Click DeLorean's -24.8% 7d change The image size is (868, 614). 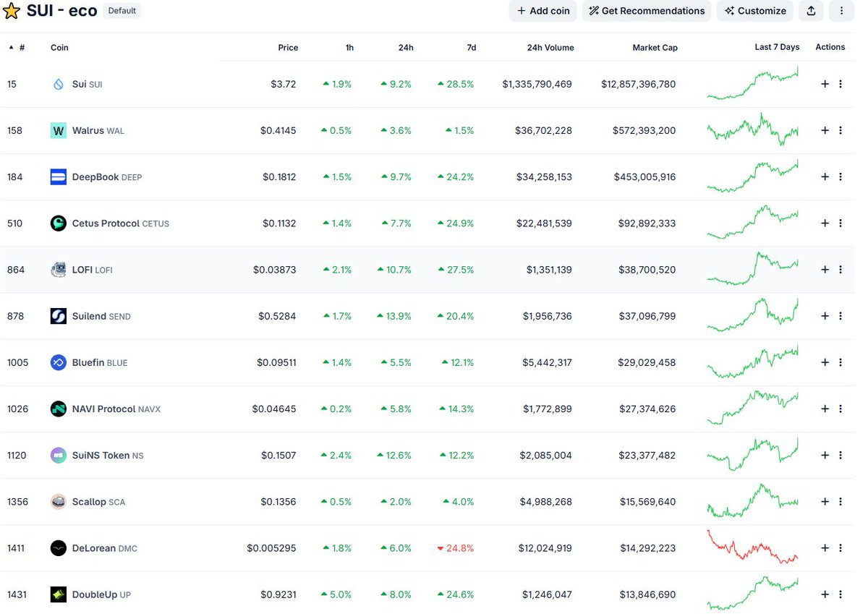(x=456, y=548)
